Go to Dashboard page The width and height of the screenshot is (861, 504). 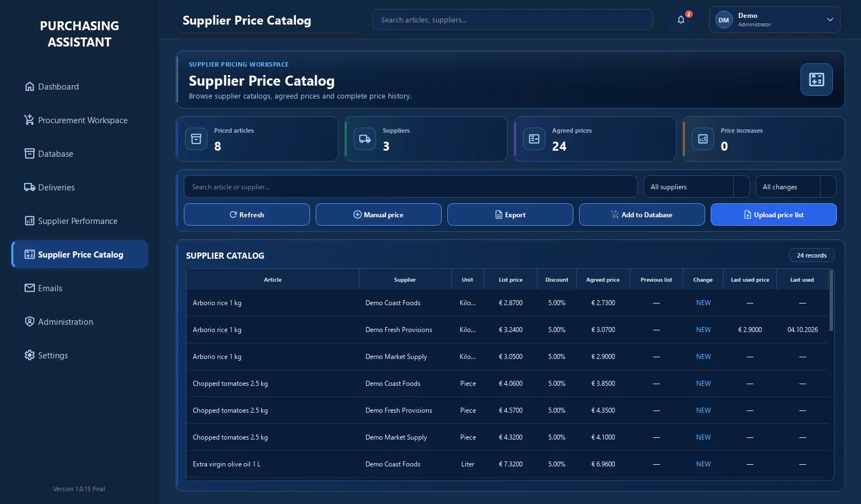(x=80, y=86)
